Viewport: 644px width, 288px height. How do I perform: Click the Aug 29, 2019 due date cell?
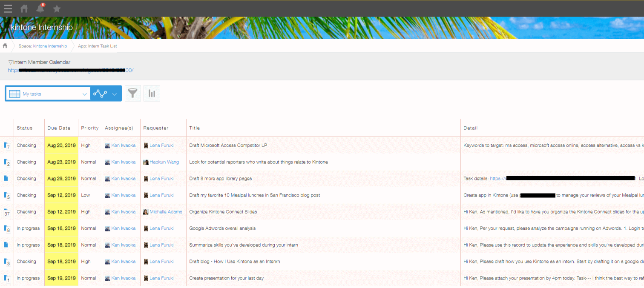click(x=61, y=179)
